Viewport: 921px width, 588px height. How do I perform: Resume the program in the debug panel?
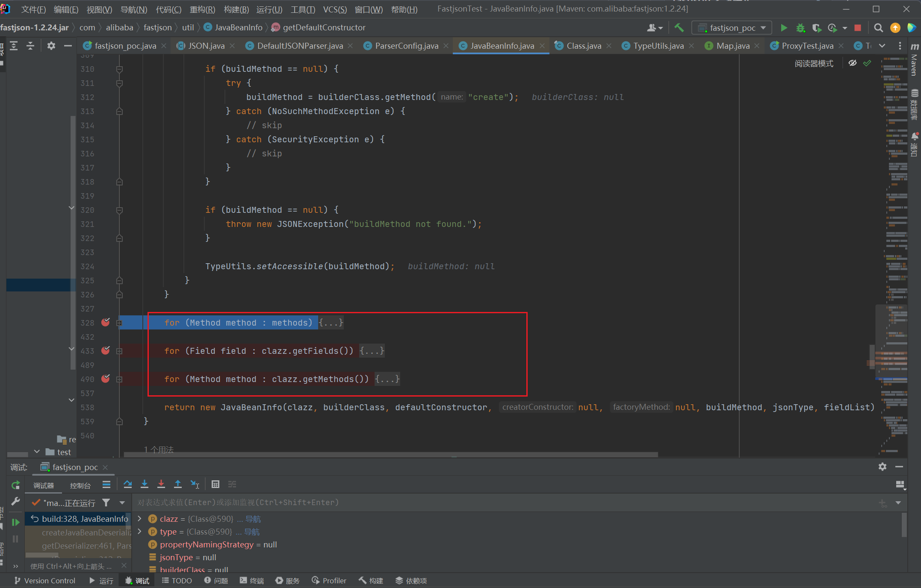tap(15, 522)
